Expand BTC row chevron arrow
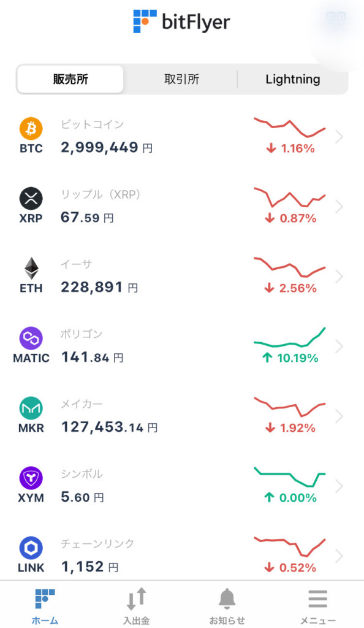The height and width of the screenshot is (628, 364). click(x=339, y=137)
